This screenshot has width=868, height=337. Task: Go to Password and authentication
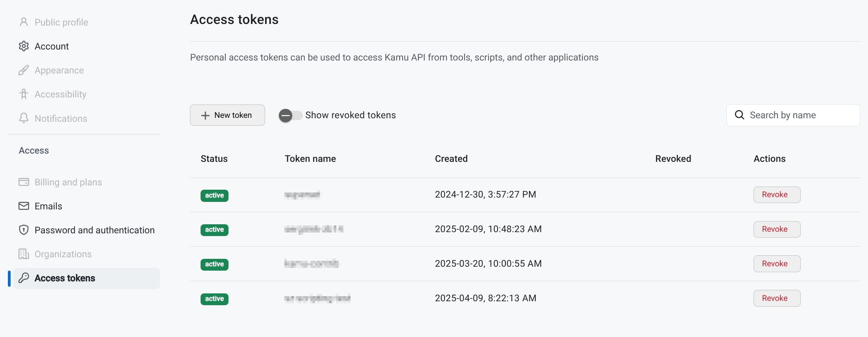tap(94, 230)
